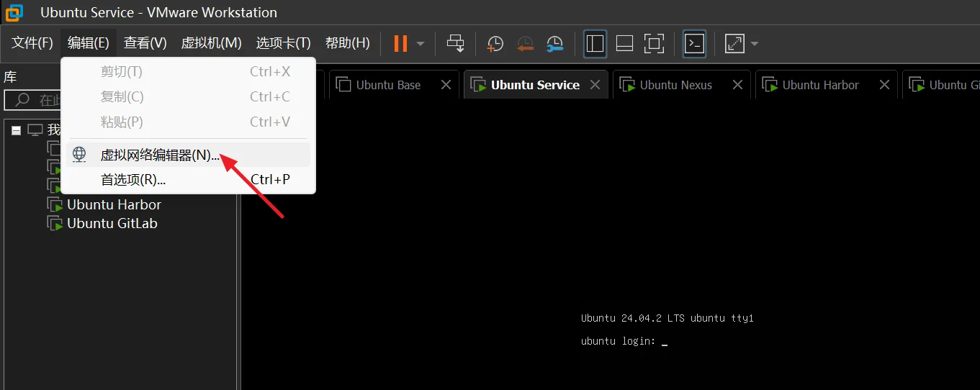Choose 复制(C) from the edit menu

pyautogui.click(x=188, y=96)
